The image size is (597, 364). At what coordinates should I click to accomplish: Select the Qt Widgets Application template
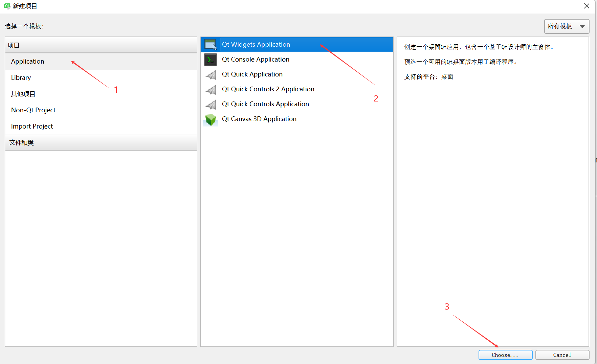(297, 45)
